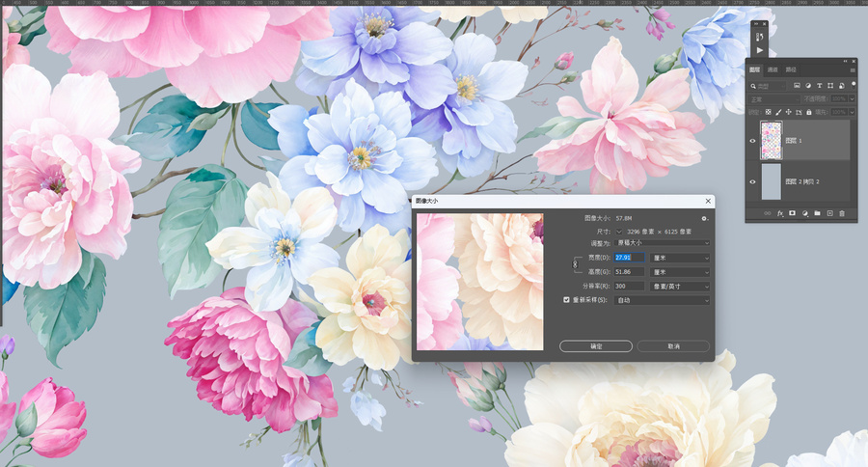Open the resolution unit 像素/英寸 dropdown
This screenshot has height=467, width=868.
point(680,287)
